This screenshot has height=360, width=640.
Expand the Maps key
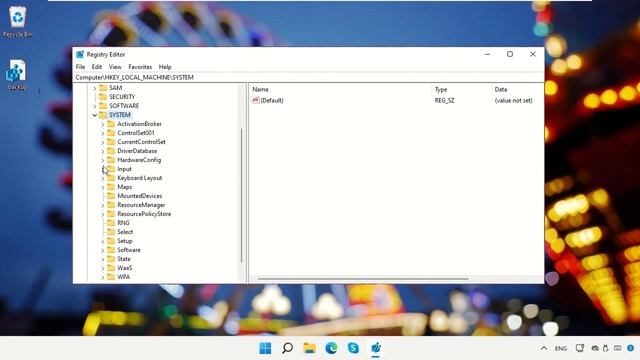click(103, 187)
